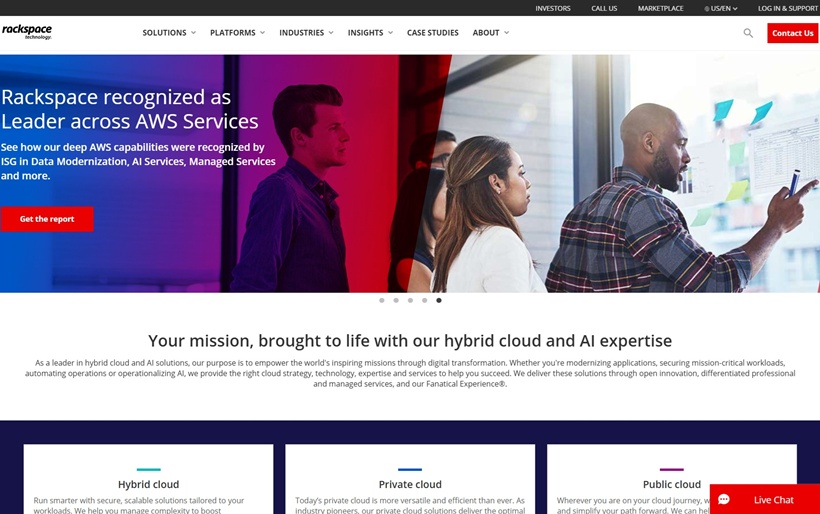This screenshot has height=514, width=820.
Task: Open the Platforms nav item
Action: 233,32
